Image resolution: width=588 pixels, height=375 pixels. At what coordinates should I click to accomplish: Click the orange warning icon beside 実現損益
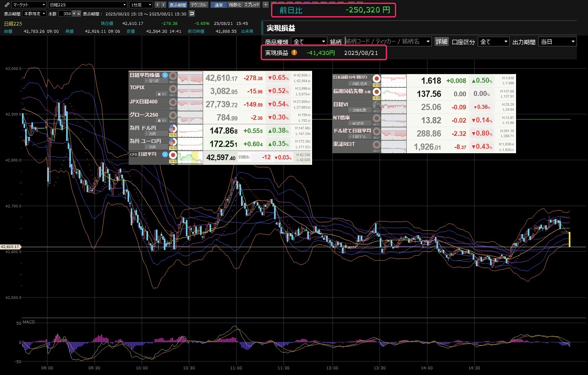coord(294,53)
